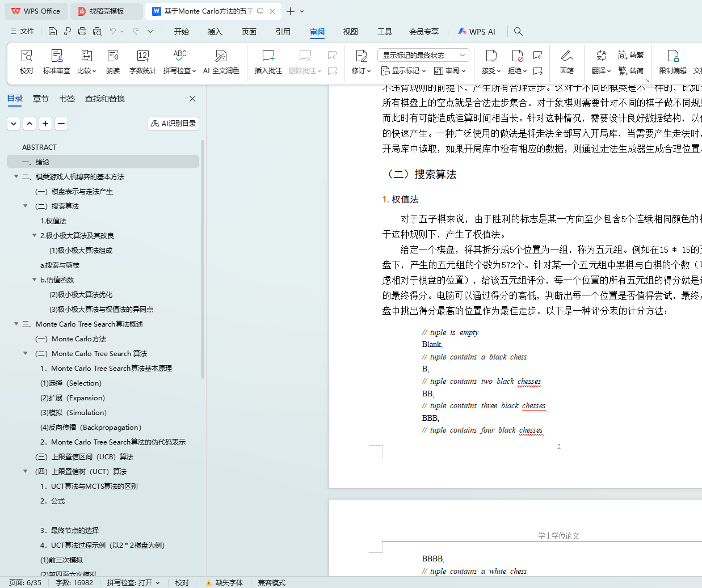Collapse 二、棋类游戏人机博弈的基本方法 tree node
The width and height of the screenshot is (702, 588).
pyautogui.click(x=16, y=176)
